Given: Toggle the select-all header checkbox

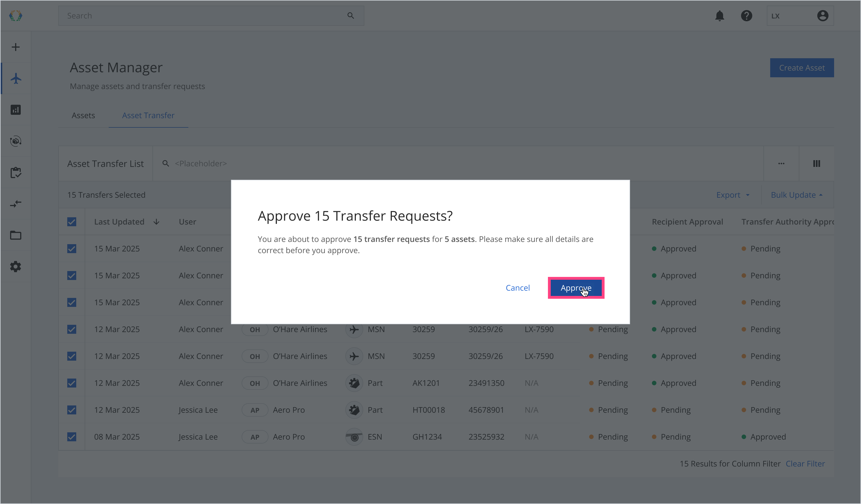Looking at the screenshot, I should click(x=72, y=222).
